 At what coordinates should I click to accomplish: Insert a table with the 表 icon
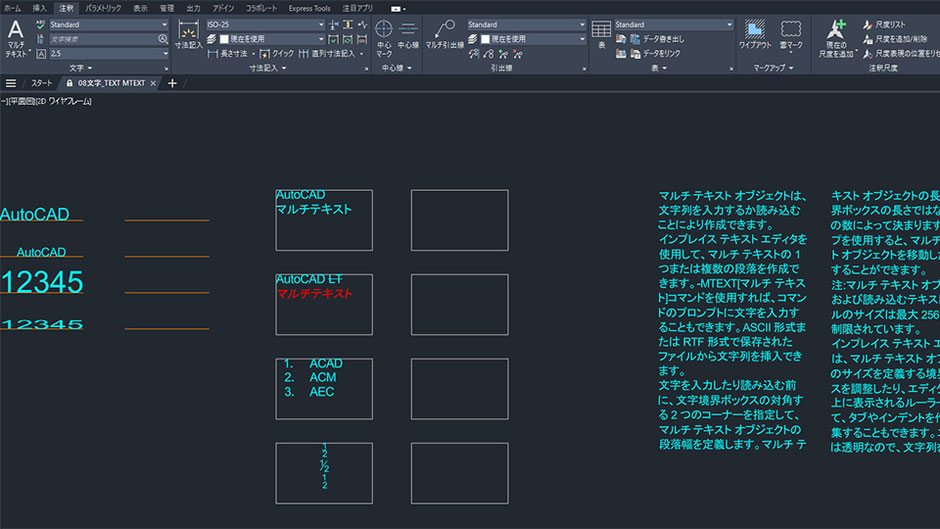601,35
